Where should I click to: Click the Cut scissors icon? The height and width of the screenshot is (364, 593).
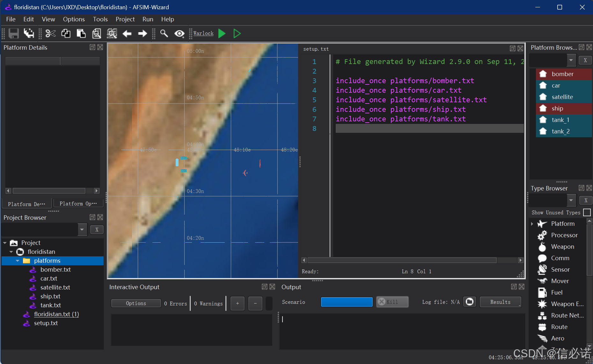pyautogui.click(x=50, y=33)
